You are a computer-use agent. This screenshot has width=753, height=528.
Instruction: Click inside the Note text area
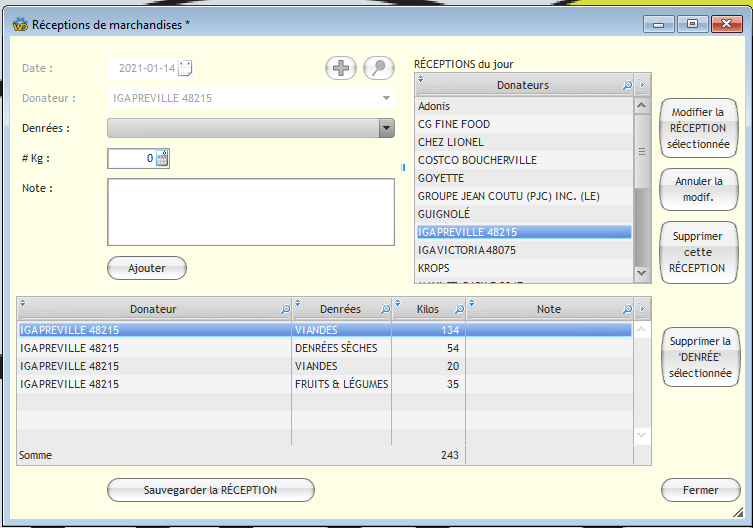pos(250,211)
